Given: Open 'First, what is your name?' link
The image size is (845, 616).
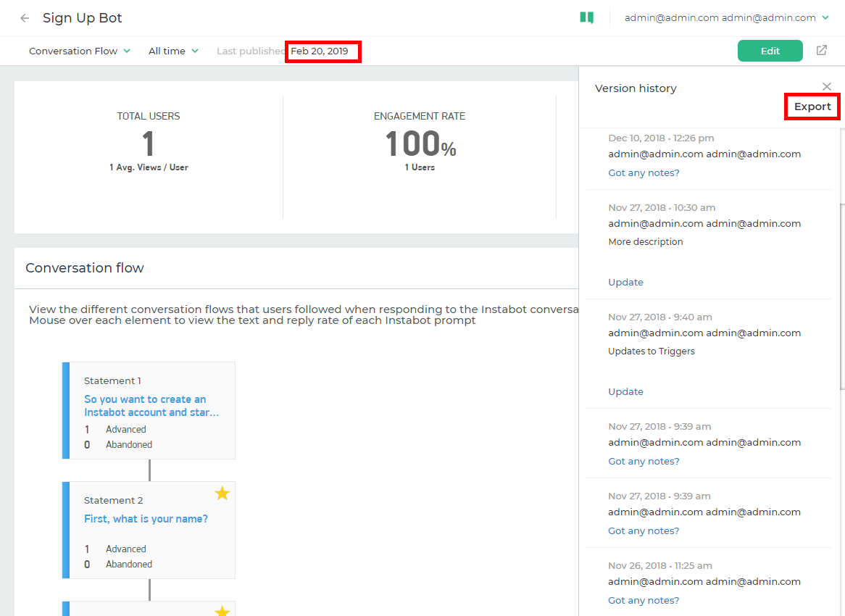Looking at the screenshot, I should (x=146, y=519).
